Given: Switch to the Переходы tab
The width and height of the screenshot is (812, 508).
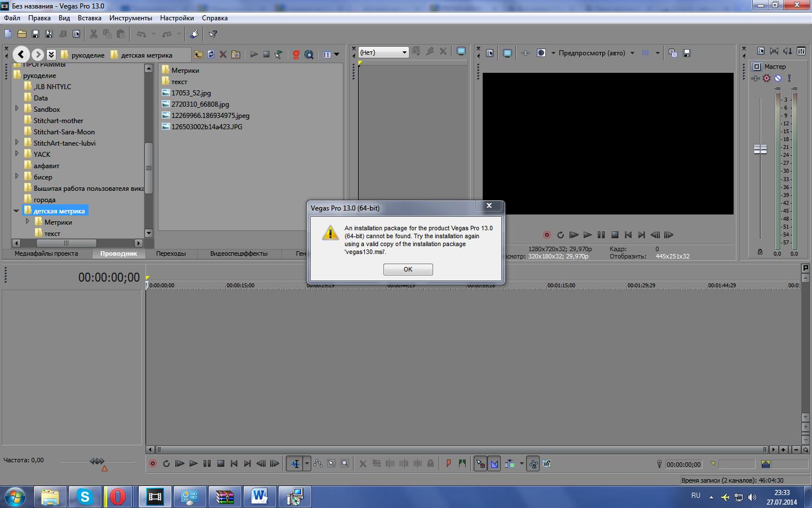Looking at the screenshot, I should [x=171, y=253].
